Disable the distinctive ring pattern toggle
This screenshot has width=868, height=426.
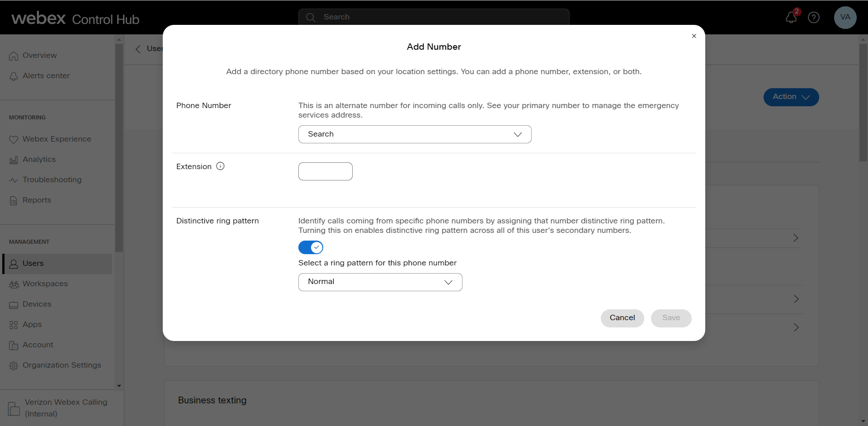click(x=310, y=247)
